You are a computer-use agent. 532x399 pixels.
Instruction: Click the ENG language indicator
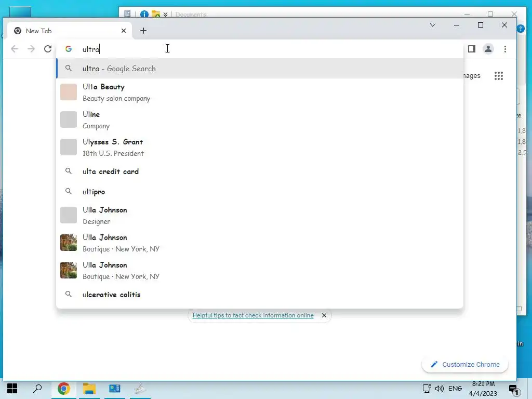pos(455,389)
